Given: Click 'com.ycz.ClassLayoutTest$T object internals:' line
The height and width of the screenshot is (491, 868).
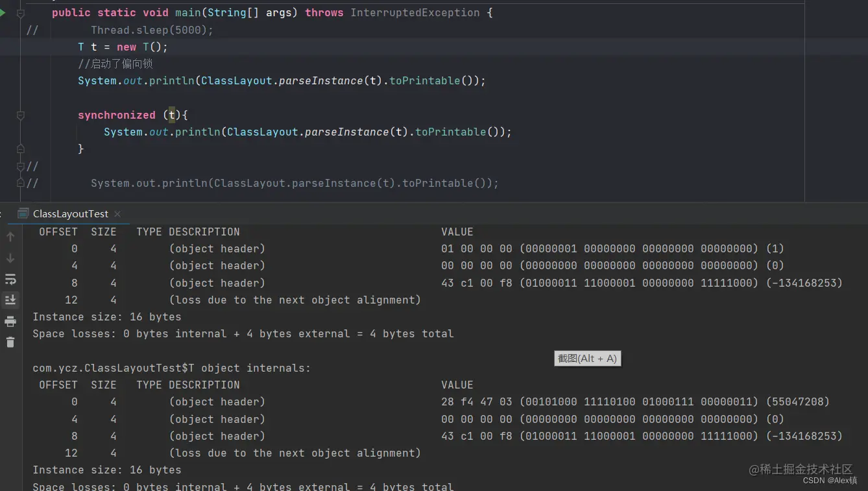Looking at the screenshot, I should point(172,368).
